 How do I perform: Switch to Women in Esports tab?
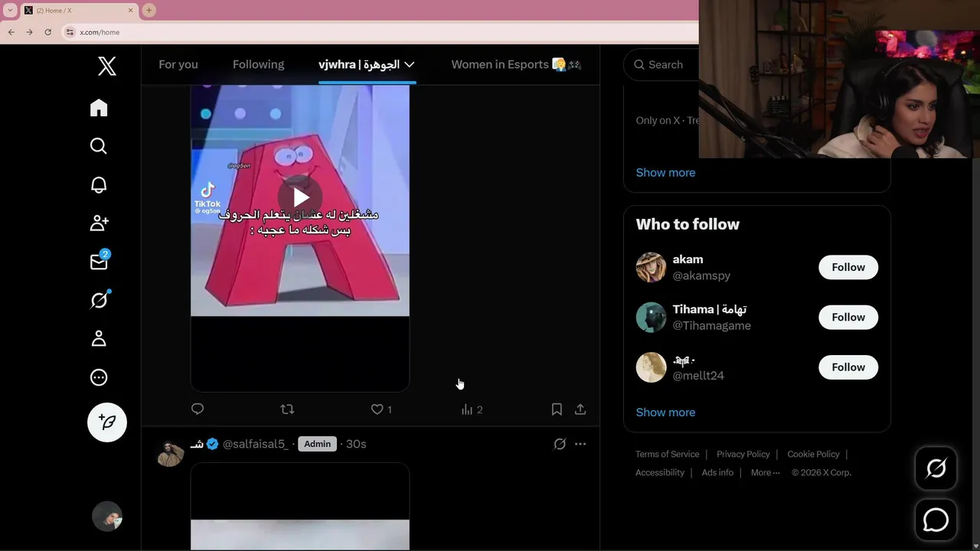(x=516, y=64)
